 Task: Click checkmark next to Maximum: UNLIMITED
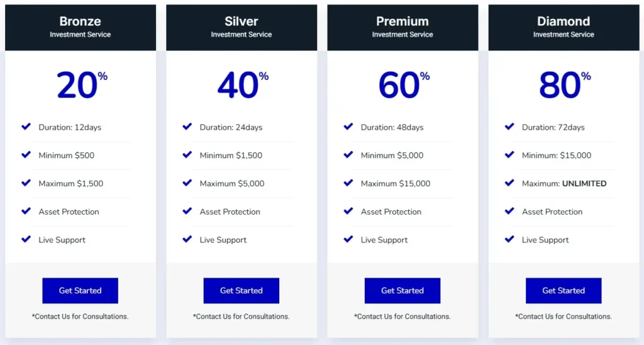(509, 183)
